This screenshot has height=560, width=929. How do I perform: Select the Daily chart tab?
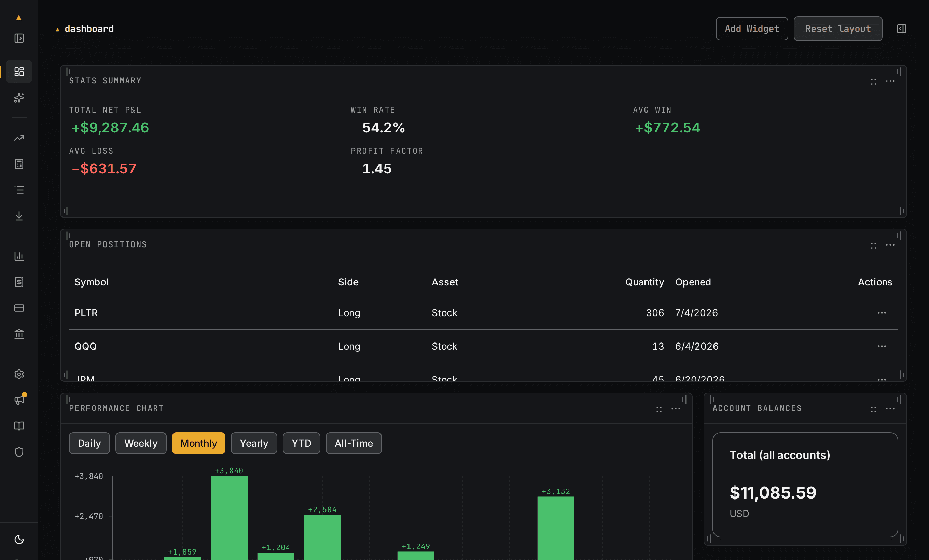tap(89, 443)
